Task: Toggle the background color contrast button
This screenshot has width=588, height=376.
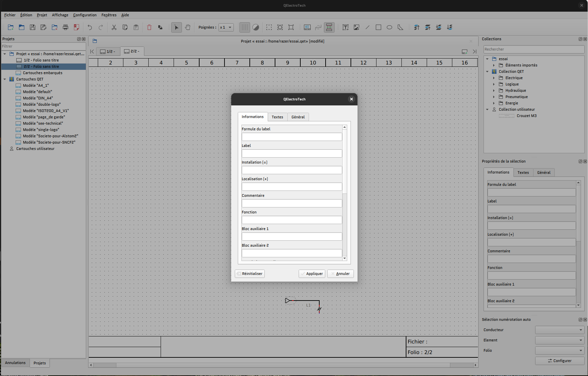Action: tap(256, 28)
